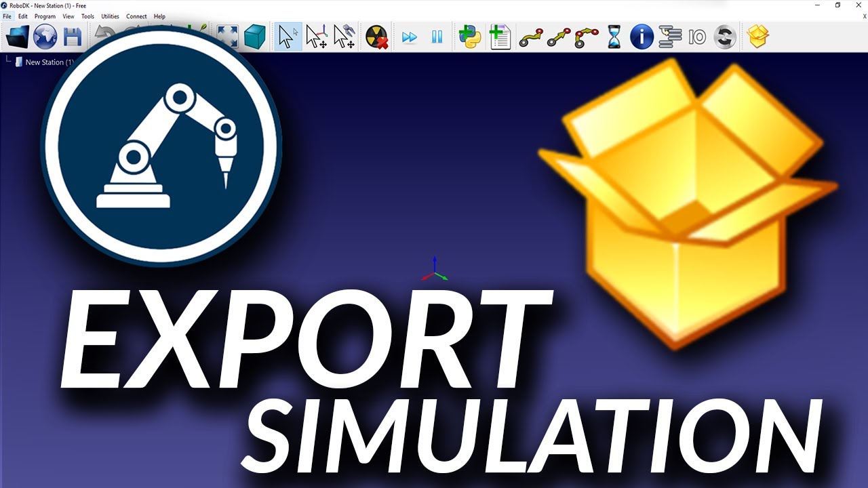Open the Edit menu
The width and height of the screenshot is (868, 488).
point(23,16)
